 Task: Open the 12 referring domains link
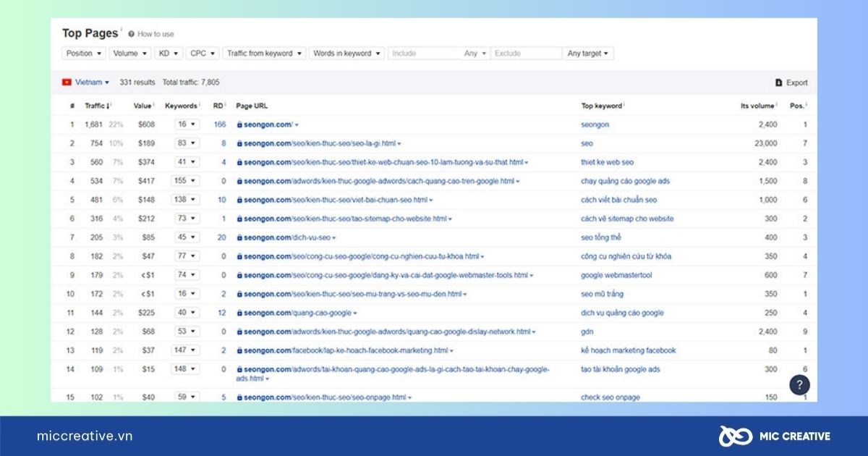click(221, 313)
